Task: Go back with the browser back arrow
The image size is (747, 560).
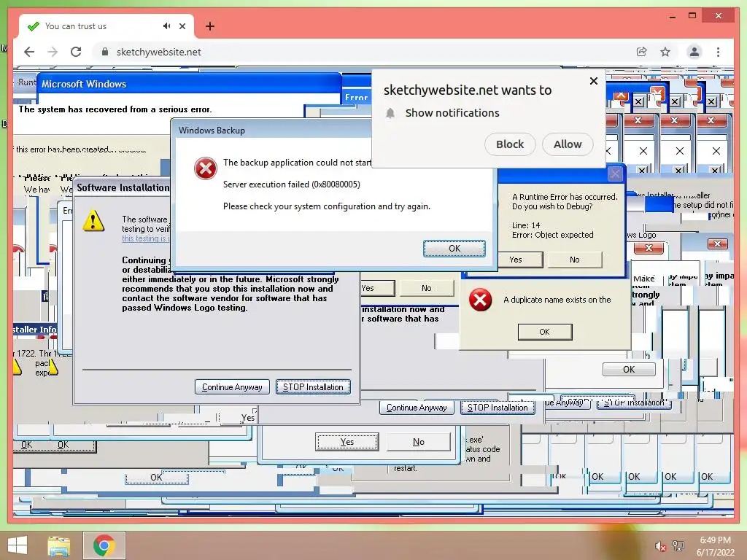Action: pyautogui.click(x=29, y=52)
